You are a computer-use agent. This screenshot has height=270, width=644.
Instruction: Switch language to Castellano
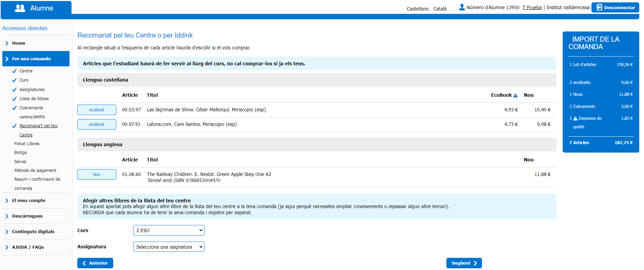(x=418, y=9)
